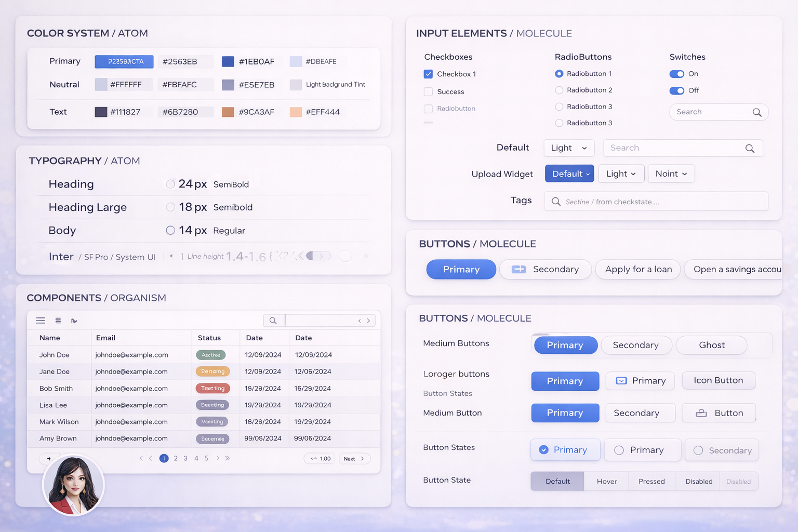Click the magnifier icon in the table search box
Screen dimensions: 798x532
(273, 321)
